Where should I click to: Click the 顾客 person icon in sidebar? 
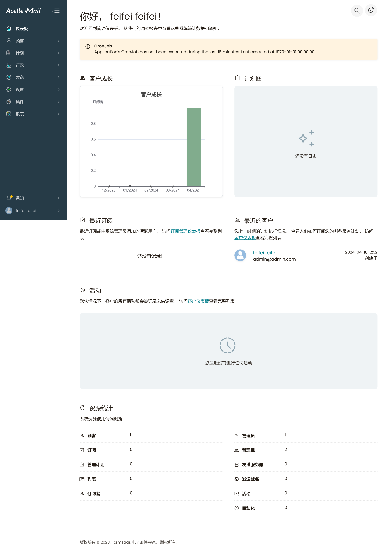point(9,41)
